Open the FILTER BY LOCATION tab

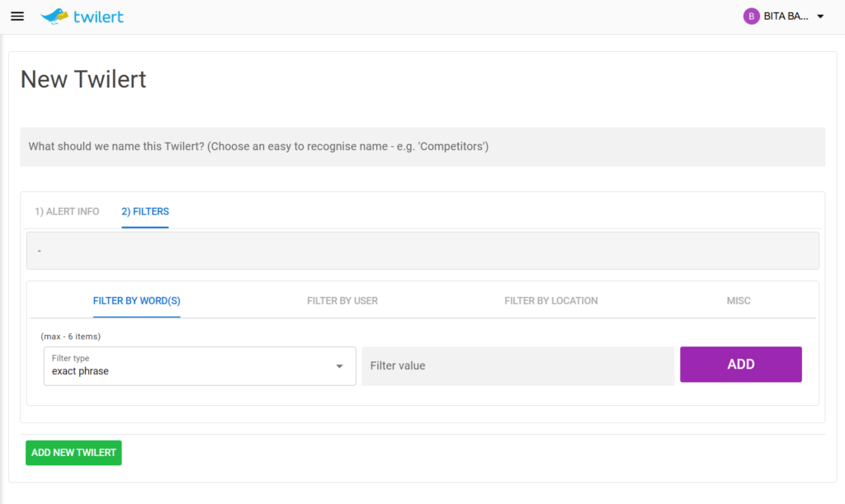(x=551, y=301)
